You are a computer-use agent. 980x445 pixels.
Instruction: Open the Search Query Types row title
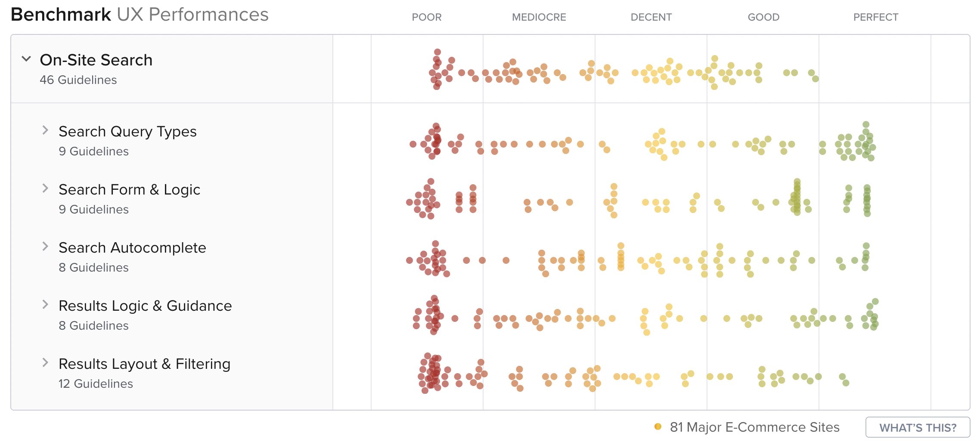click(127, 131)
